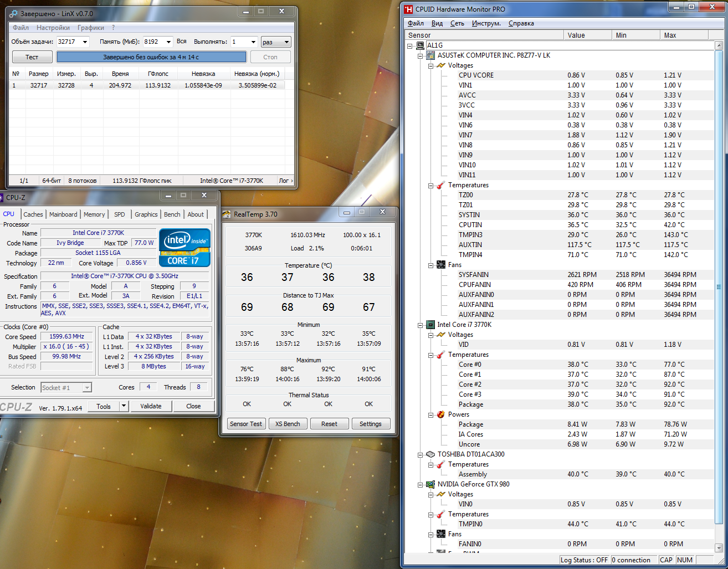Click the CPU-Z title bar app icon
Image resolution: width=728 pixels, height=569 pixels.
(2, 197)
